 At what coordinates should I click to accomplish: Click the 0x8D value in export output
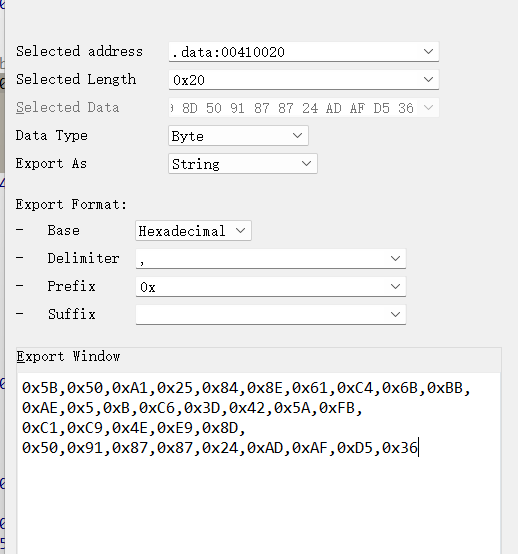tap(220, 428)
